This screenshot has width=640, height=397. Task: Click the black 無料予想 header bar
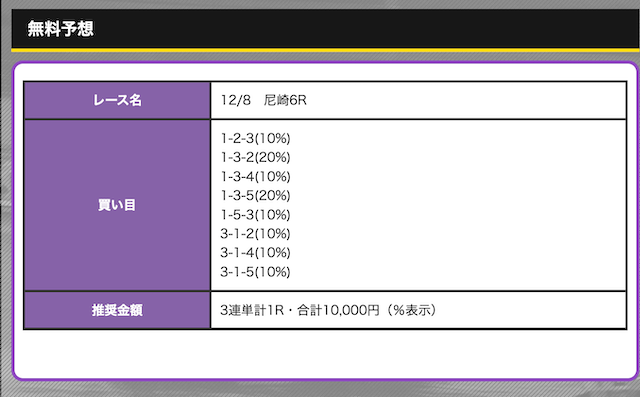(x=326, y=29)
